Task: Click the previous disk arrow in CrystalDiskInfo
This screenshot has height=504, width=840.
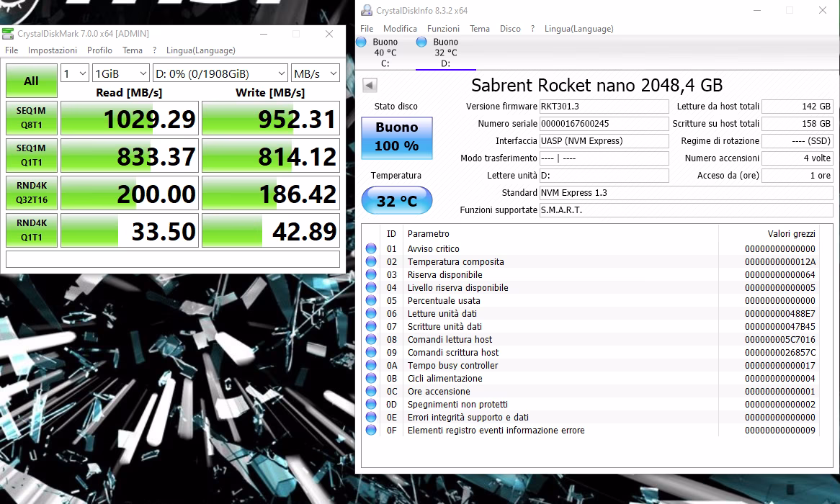Action: [x=370, y=85]
